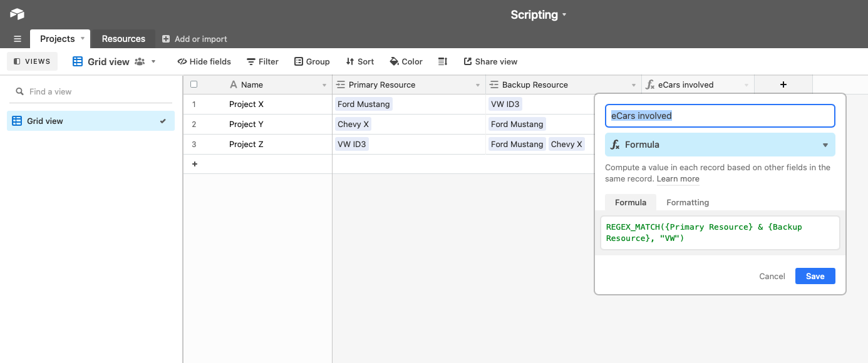Viewport: 868px width, 363px height.
Task: Click the Save button
Action: 815,276
